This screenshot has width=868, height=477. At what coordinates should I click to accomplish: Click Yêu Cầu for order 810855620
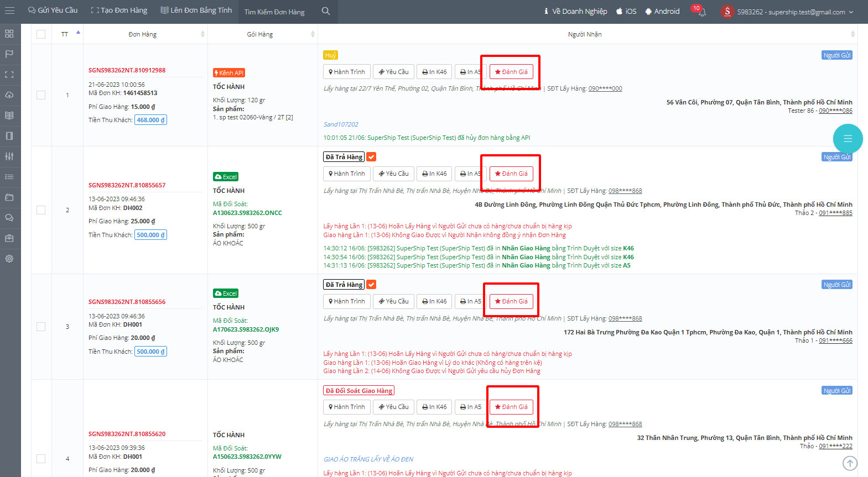394,407
